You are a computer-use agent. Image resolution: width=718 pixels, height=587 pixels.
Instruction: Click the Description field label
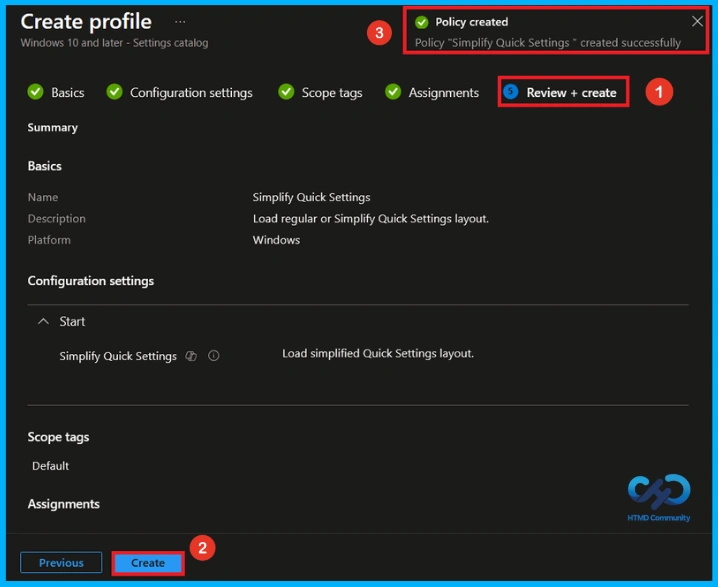(56, 219)
